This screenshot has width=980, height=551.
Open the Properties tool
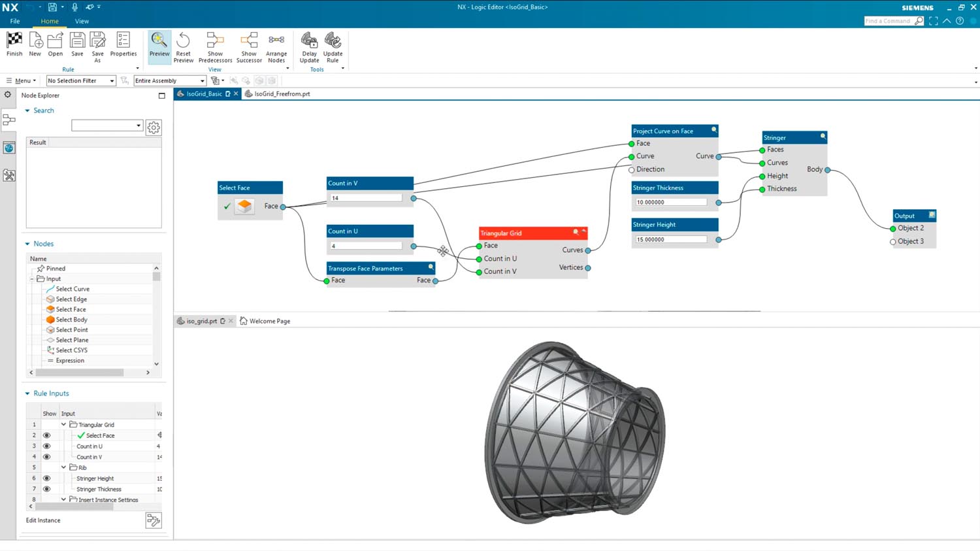123,41
